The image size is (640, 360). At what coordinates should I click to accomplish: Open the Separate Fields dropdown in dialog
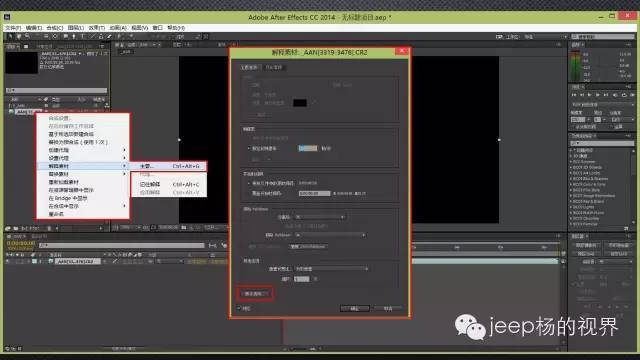coord(320,217)
